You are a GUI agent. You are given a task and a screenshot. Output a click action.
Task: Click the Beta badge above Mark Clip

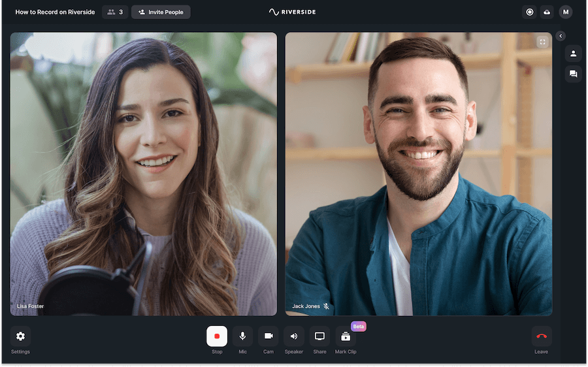pos(359,326)
